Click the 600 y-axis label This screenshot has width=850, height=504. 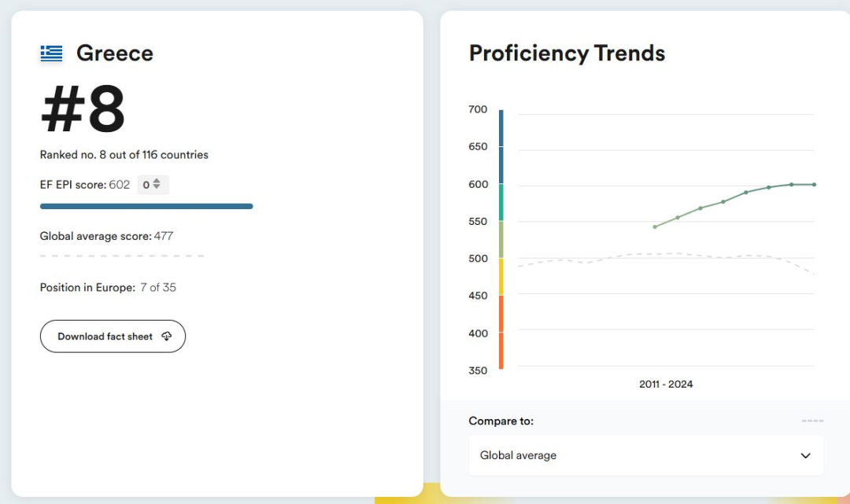coord(479,185)
